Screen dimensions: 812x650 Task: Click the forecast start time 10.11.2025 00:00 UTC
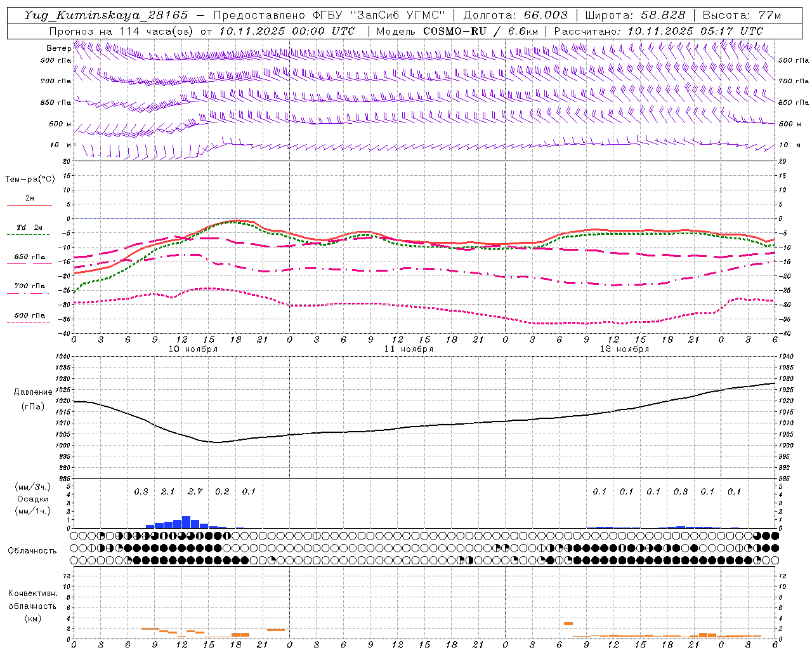tap(287, 31)
